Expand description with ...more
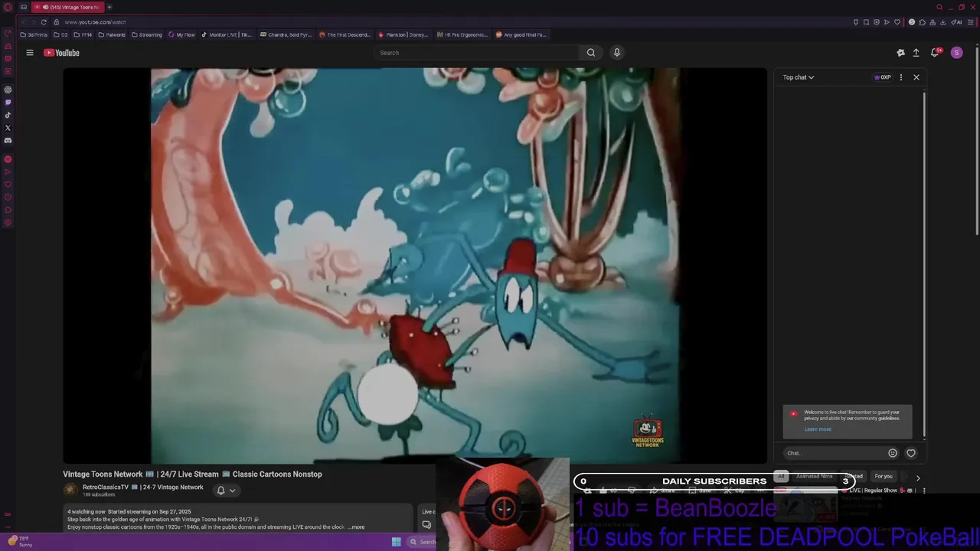This screenshot has height=551, width=980. [x=356, y=527]
